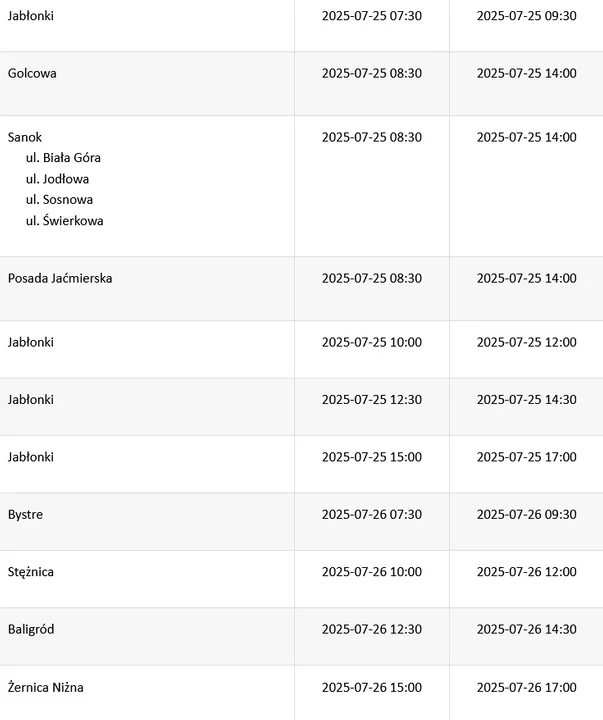Click the Sanok locality name
This screenshot has height=720, width=603.
(x=25, y=137)
